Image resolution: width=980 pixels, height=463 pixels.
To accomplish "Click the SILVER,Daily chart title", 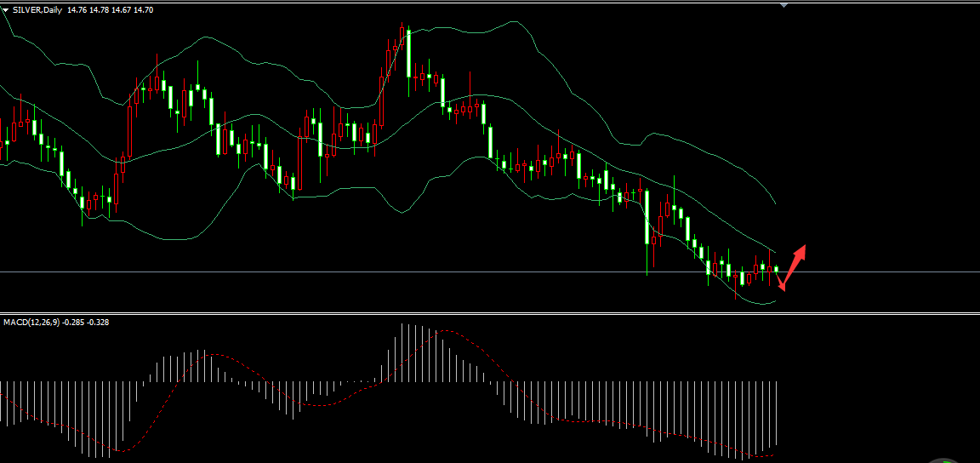I will (37, 10).
